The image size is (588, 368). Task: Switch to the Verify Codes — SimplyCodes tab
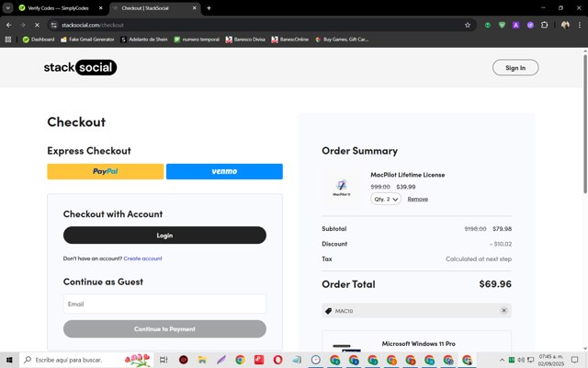coord(58,8)
